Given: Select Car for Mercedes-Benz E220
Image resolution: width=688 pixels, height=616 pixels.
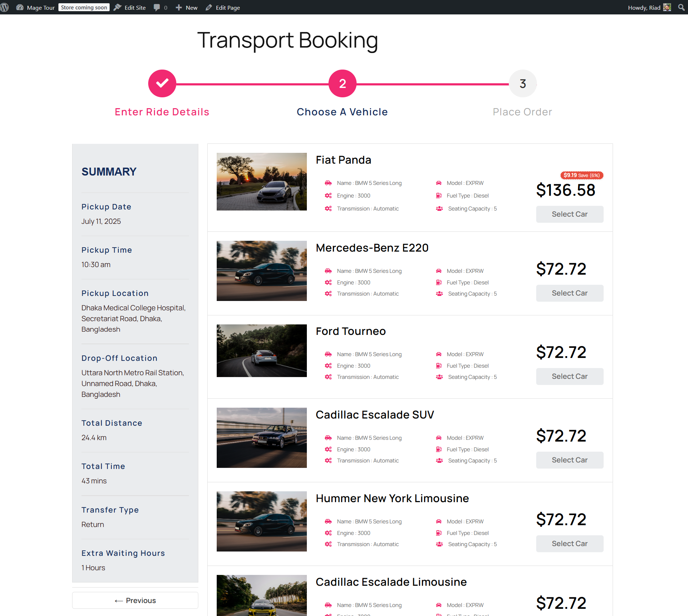Looking at the screenshot, I should click(570, 293).
